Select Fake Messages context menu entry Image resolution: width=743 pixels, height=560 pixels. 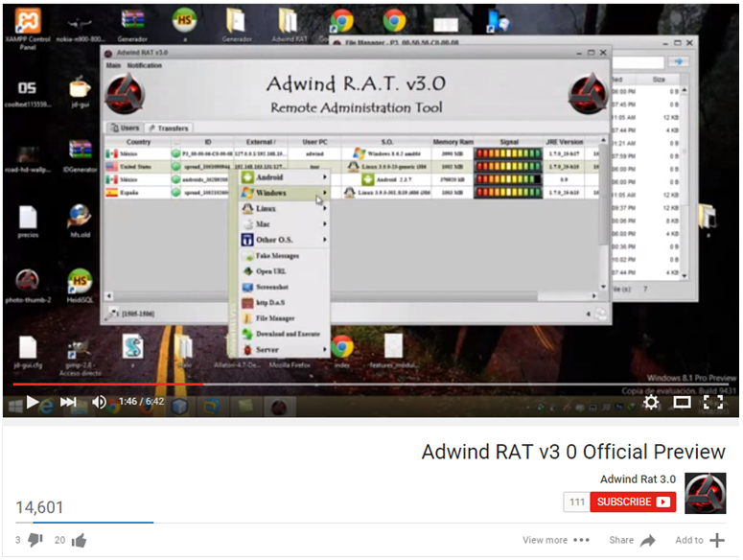pyautogui.click(x=284, y=256)
